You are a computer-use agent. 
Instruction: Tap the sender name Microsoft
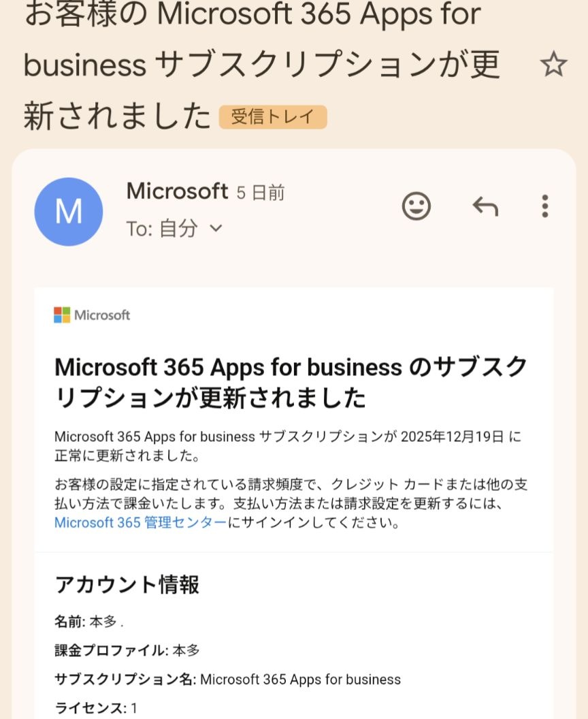tap(177, 191)
